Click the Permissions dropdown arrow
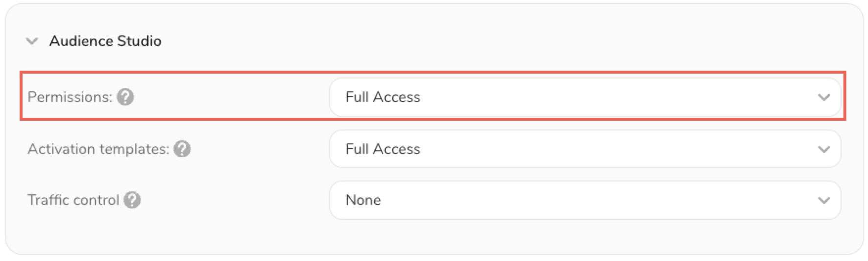The width and height of the screenshot is (868, 261). tap(823, 98)
